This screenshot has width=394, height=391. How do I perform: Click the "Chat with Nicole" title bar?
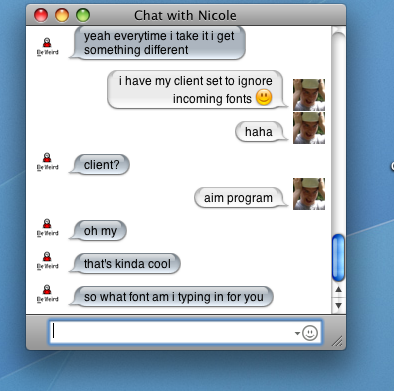point(186,15)
